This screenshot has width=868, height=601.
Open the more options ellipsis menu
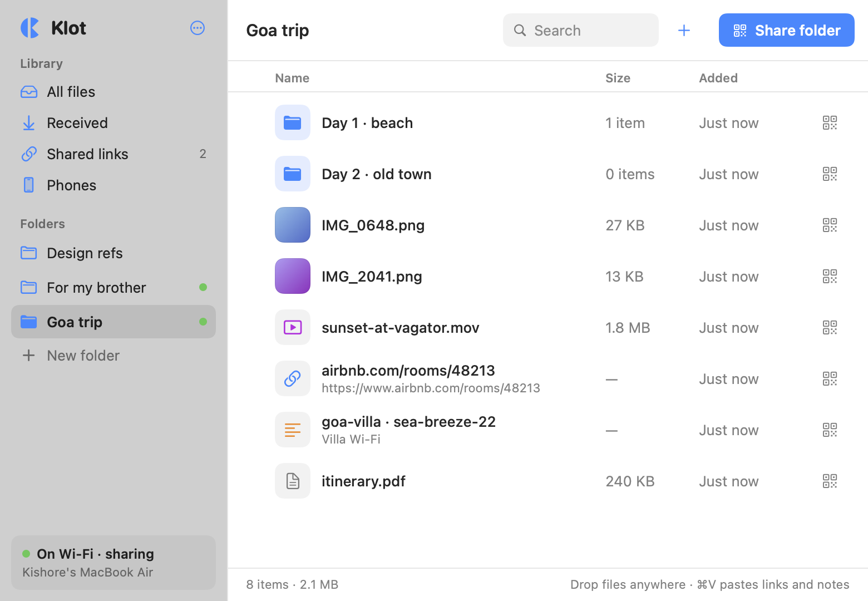click(x=198, y=28)
